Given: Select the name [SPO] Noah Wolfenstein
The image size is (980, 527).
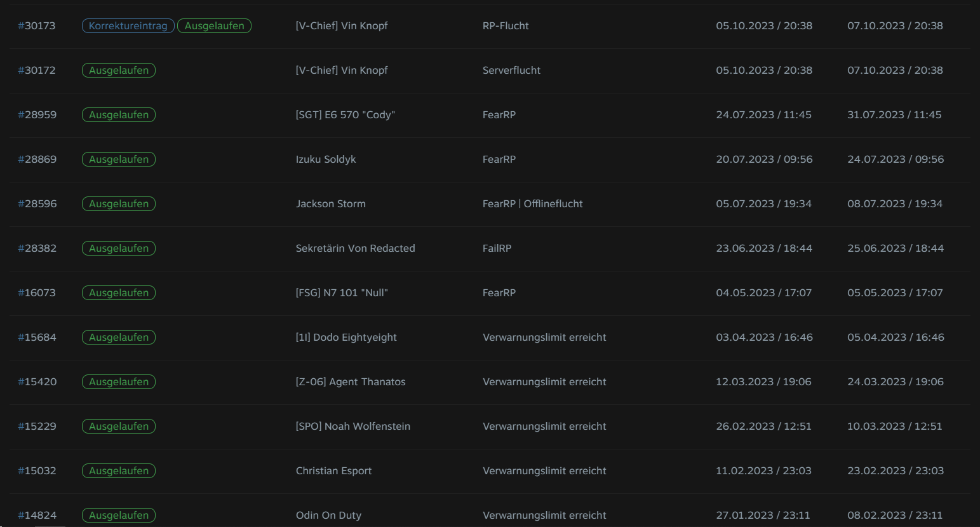Looking at the screenshot, I should point(353,427).
